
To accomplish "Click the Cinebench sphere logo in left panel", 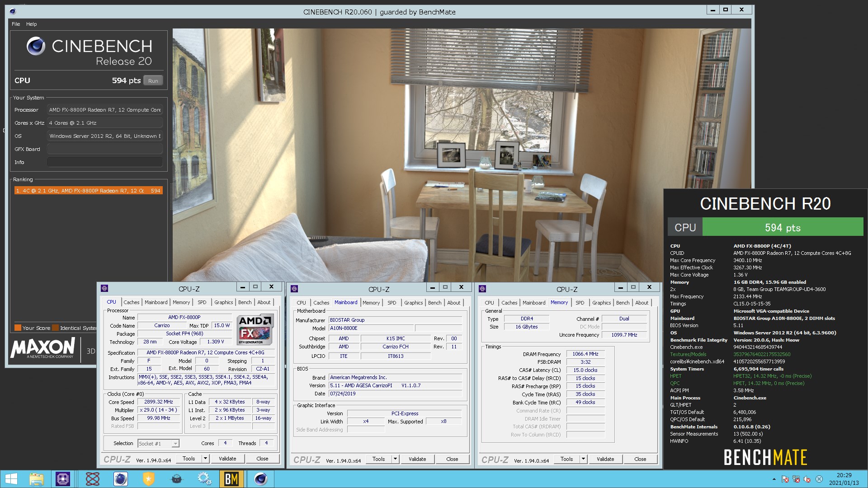I will tap(36, 46).
